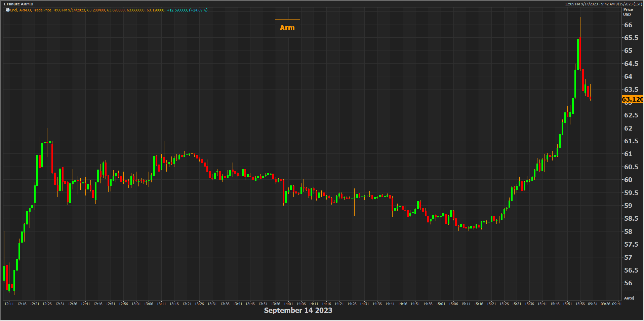The image size is (644, 321).
Task: Click the clock icon beside the Cndl legend
Action: click(7, 10)
